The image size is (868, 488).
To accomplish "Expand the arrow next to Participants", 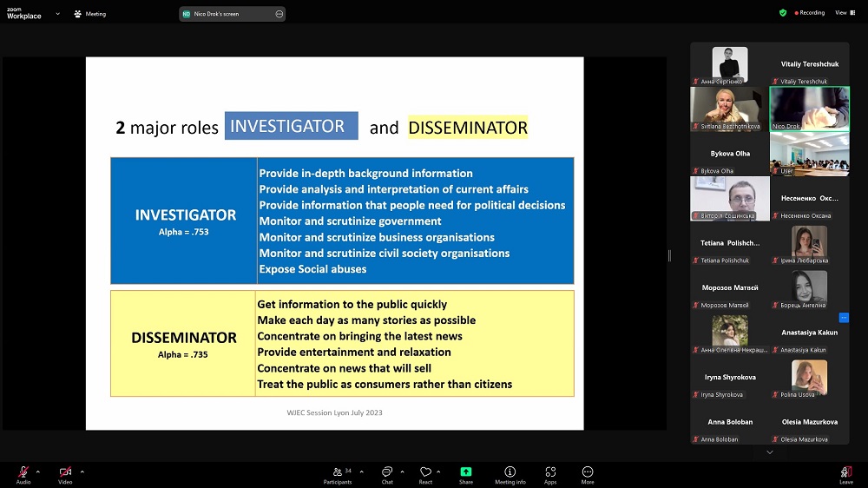I will click(x=361, y=472).
